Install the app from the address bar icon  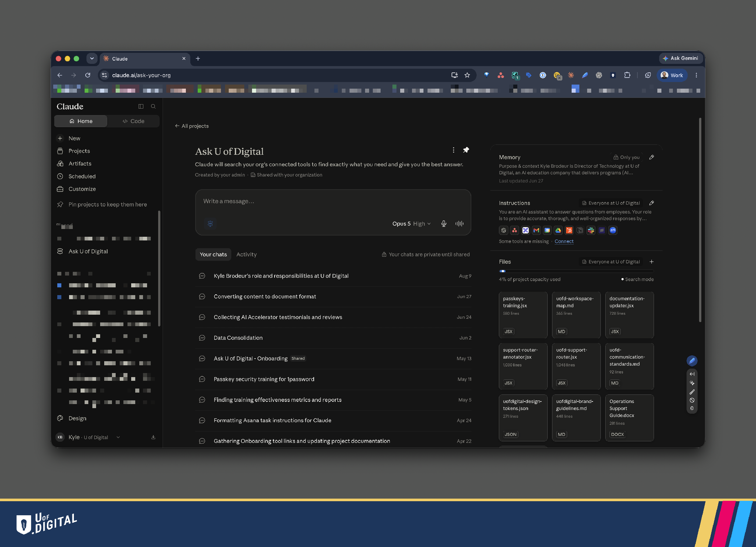[x=454, y=75]
